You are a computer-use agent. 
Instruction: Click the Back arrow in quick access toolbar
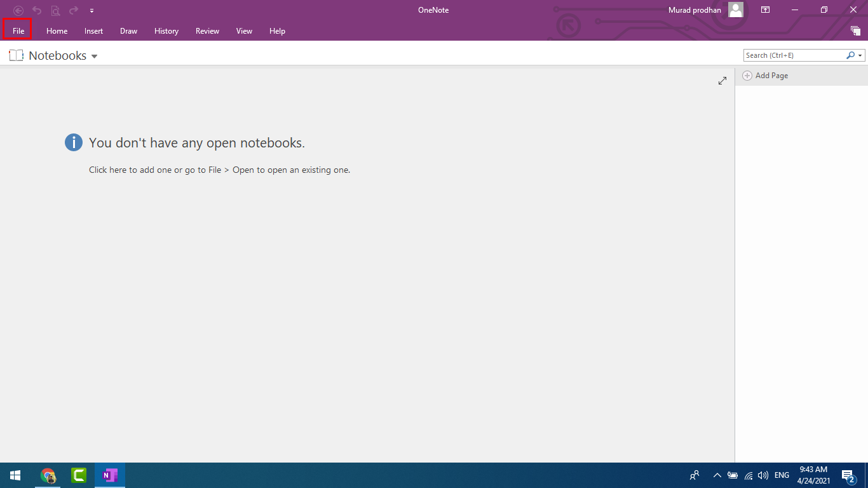tap(18, 10)
